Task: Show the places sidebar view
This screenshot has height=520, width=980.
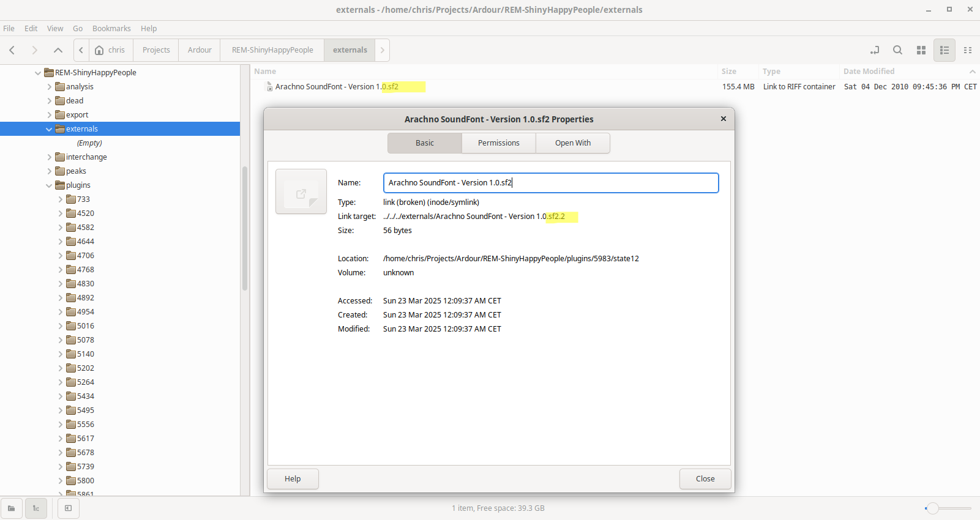Action: coord(12,508)
